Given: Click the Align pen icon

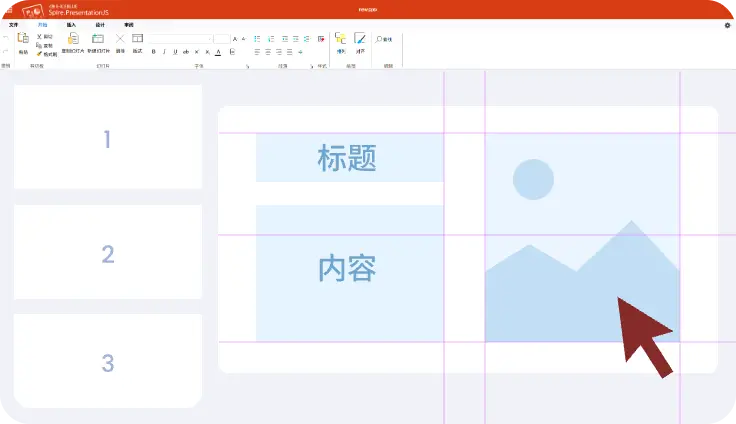Looking at the screenshot, I should pos(360,39).
